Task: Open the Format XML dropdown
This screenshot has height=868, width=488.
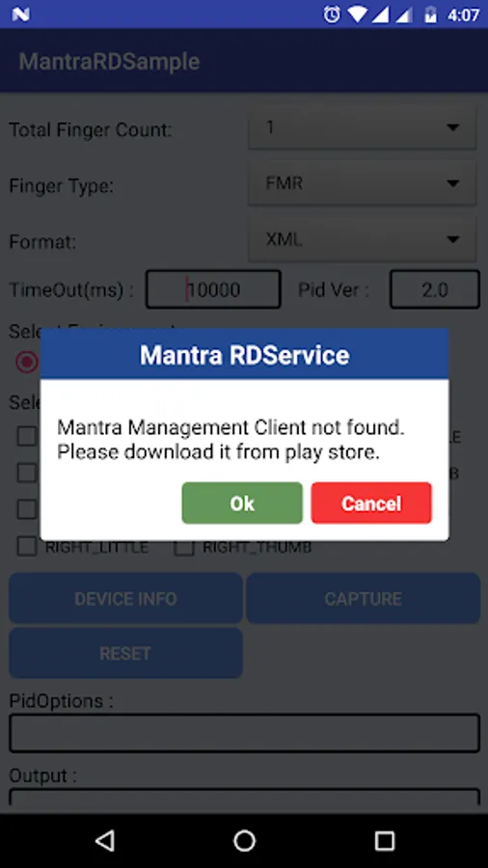Action: coord(363,239)
